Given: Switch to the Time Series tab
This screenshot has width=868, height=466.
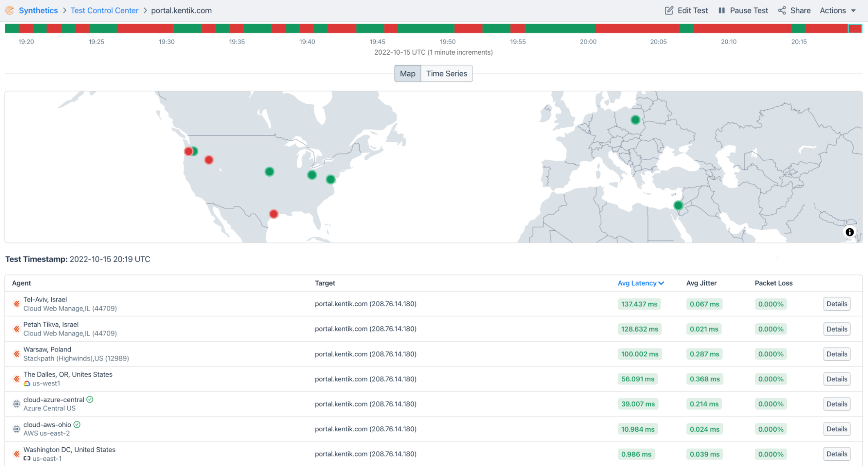Looking at the screenshot, I should (x=446, y=74).
